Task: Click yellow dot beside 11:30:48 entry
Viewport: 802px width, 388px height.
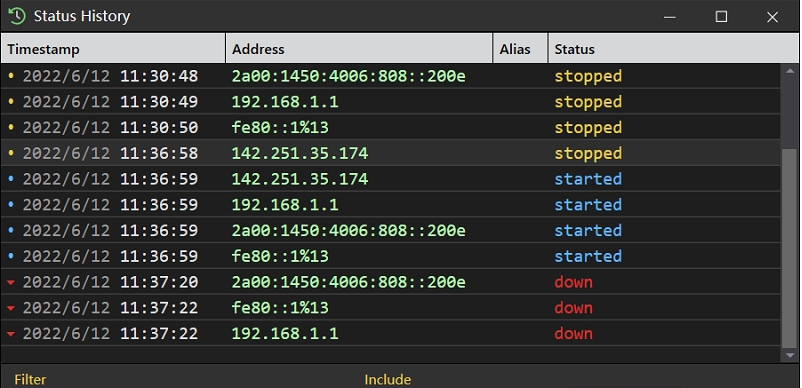Action: click(11, 76)
